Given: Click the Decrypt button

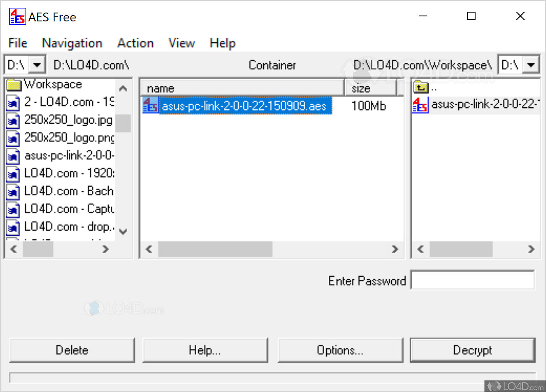Looking at the screenshot, I should point(473,350).
